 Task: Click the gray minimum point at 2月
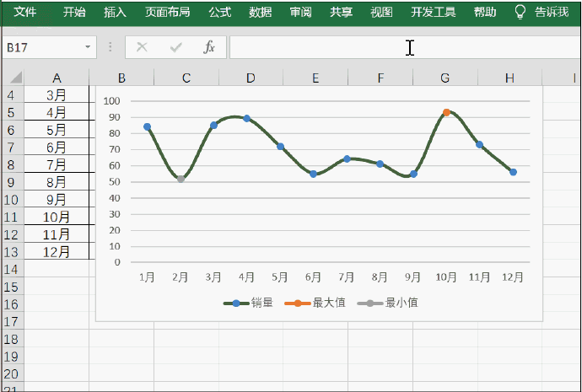[181, 179]
